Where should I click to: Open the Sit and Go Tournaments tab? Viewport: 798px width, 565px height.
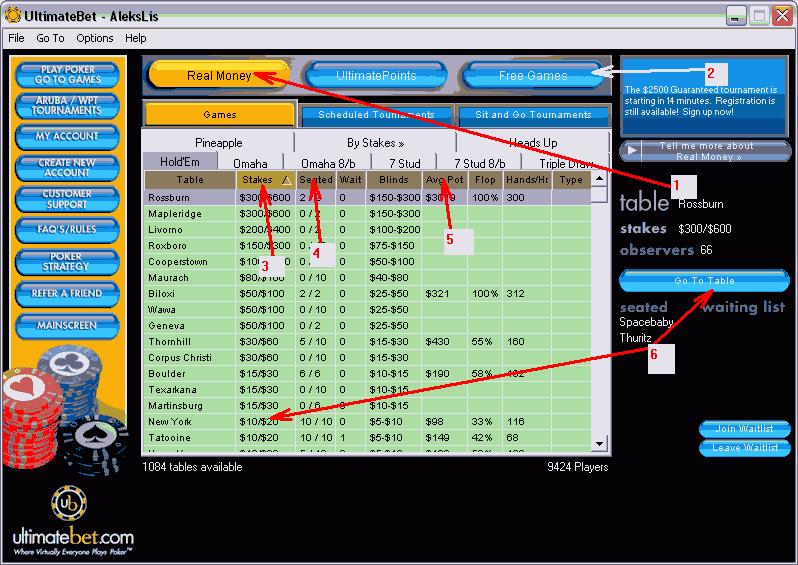(x=533, y=116)
